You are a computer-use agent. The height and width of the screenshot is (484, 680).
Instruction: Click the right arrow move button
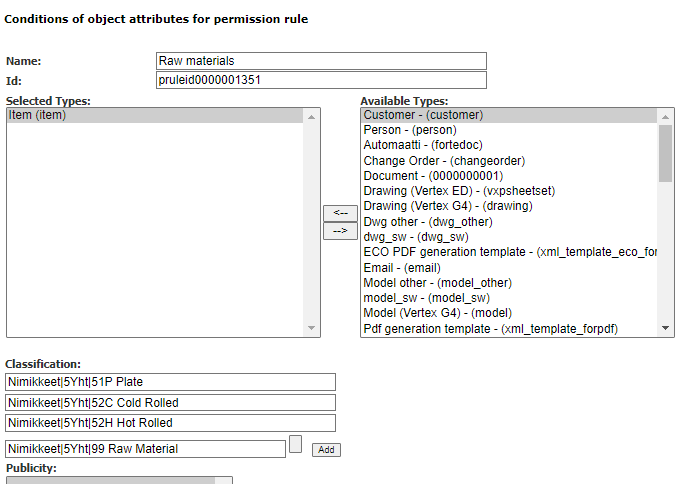coord(339,231)
